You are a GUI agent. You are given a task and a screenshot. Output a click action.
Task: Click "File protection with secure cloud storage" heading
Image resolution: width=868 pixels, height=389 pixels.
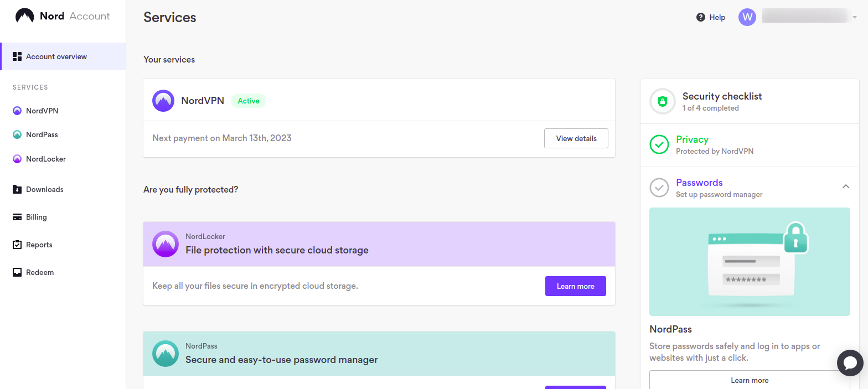(x=277, y=250)
